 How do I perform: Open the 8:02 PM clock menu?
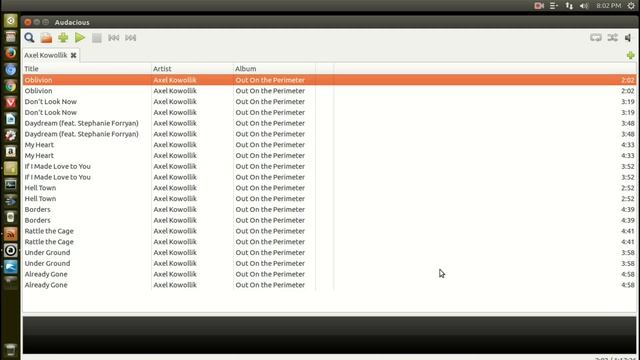pyautogui.click(x=609, y=6)
